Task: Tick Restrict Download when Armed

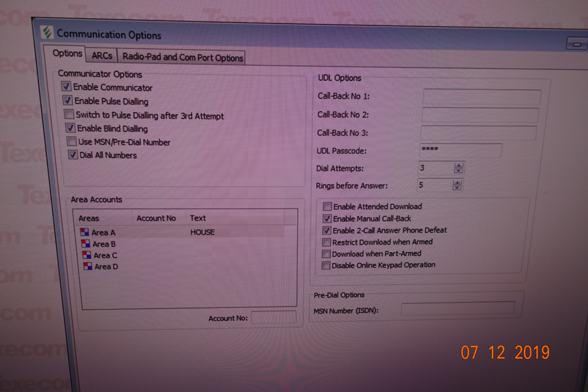Action: pyautogui.click(x=326, y=242)
